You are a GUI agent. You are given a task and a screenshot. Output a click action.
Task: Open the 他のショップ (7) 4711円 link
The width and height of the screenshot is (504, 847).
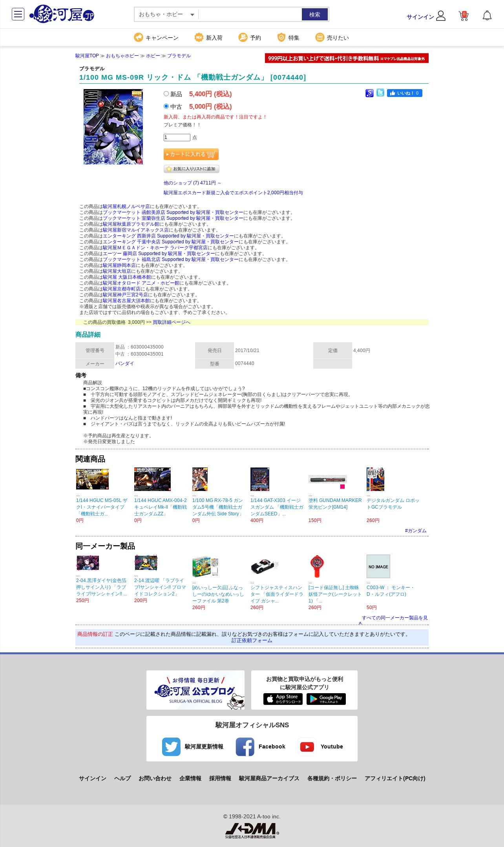click(193, 183)
